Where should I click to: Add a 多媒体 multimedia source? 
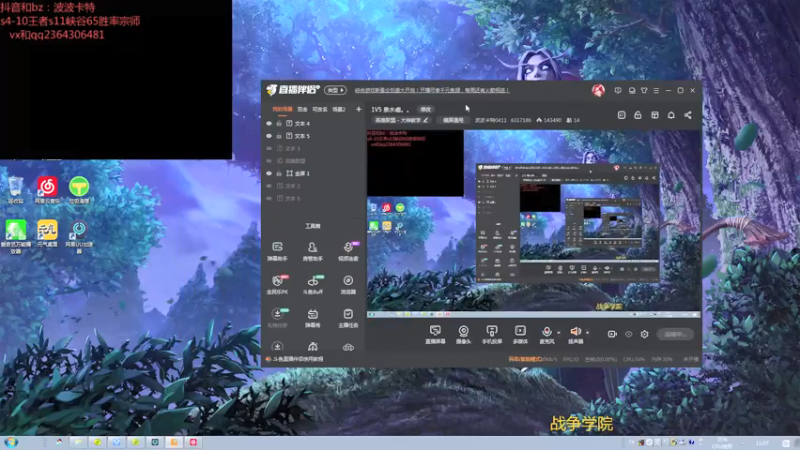coord(520,335)
